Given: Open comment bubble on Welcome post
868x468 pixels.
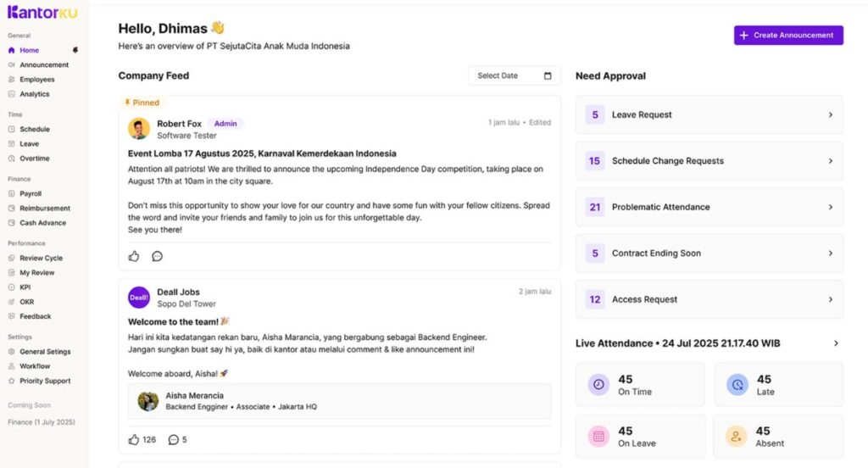Looking at the screenshot, I should coord(174,439).
